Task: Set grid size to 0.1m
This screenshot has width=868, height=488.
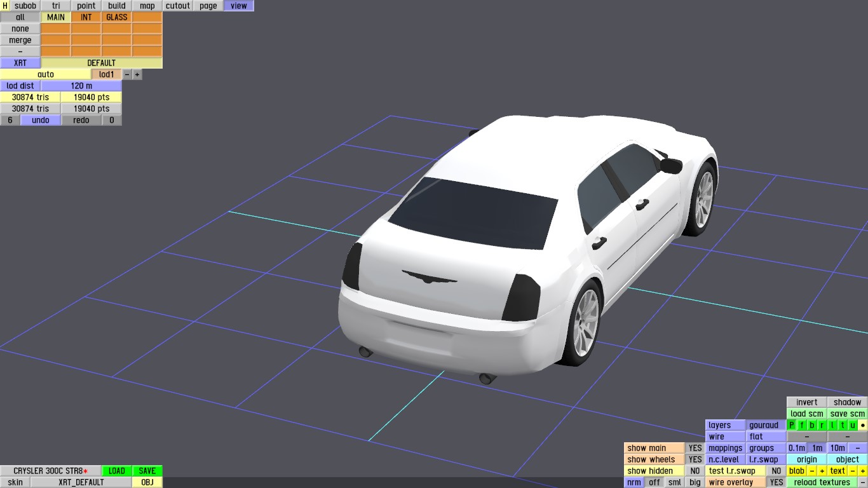Action: 797,448
